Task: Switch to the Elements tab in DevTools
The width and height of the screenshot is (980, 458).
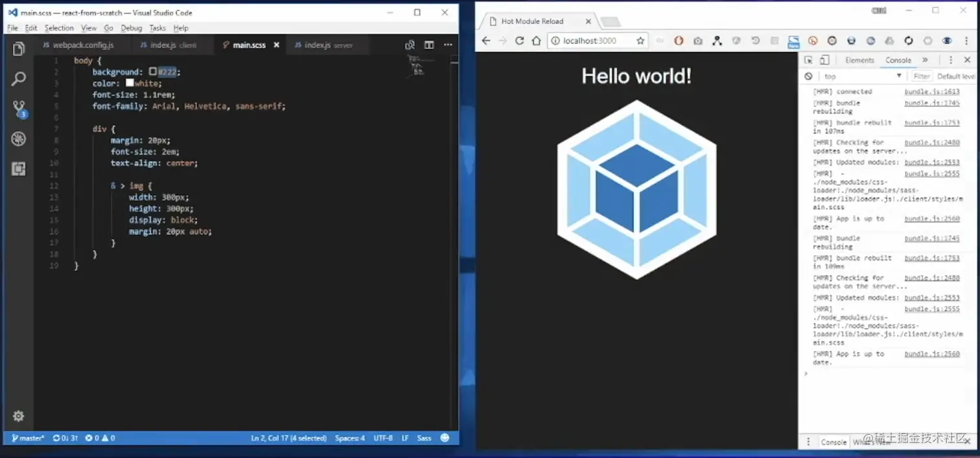Action: click(x=859, y=60)
